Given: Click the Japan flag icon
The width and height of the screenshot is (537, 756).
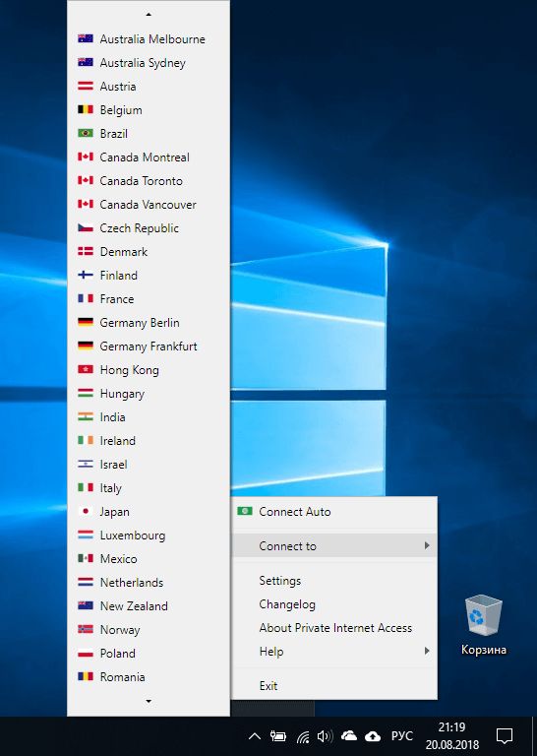Looking at the screenshot, I should point(86,511).
